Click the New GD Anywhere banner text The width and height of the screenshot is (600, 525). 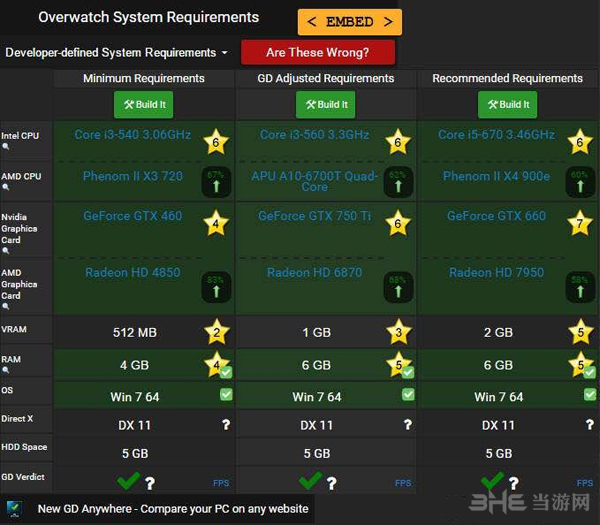click(x=173, y=509)
